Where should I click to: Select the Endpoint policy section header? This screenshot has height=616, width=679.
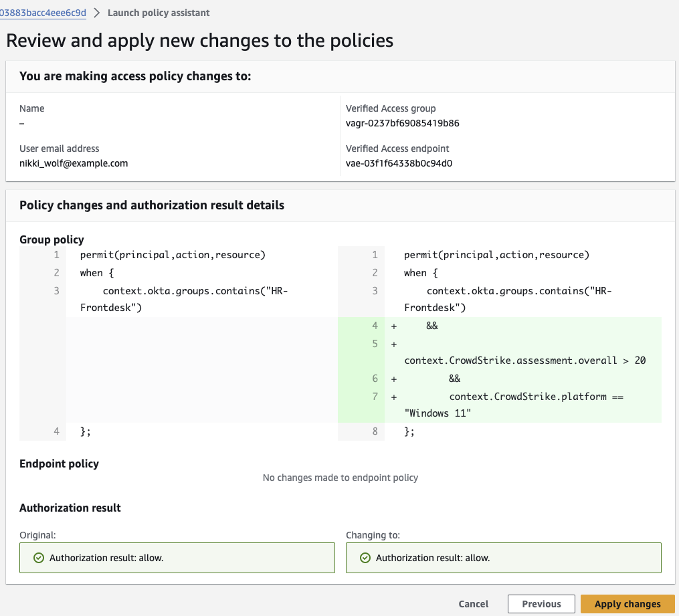tap(59, 464)
